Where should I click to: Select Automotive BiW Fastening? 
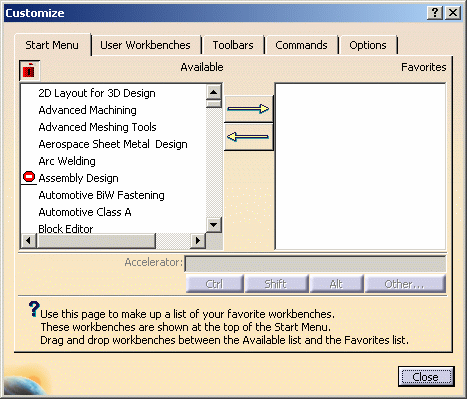tap(101, 195)
